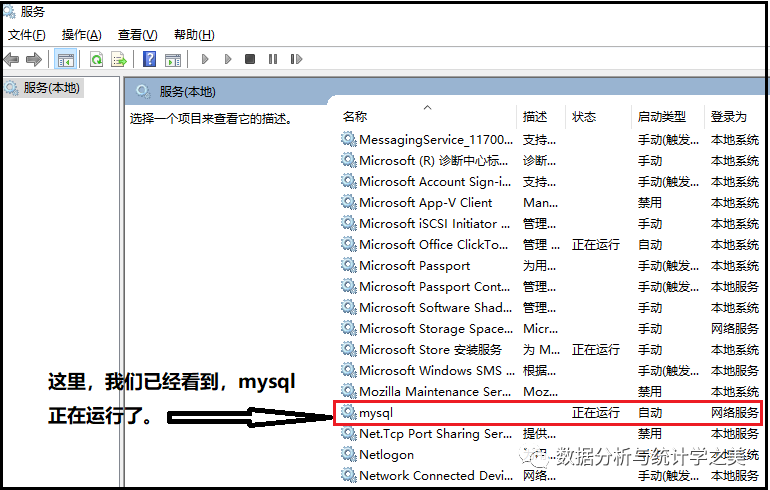Select the Microsoft Passport service name
The width and height of the screenshot is (770, 490).
point(414,266)
